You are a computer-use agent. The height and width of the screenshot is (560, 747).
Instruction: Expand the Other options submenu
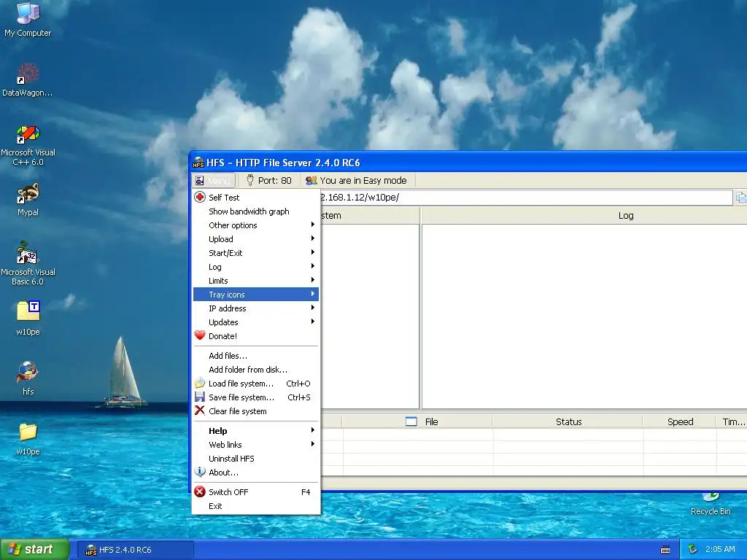(256, 225)
